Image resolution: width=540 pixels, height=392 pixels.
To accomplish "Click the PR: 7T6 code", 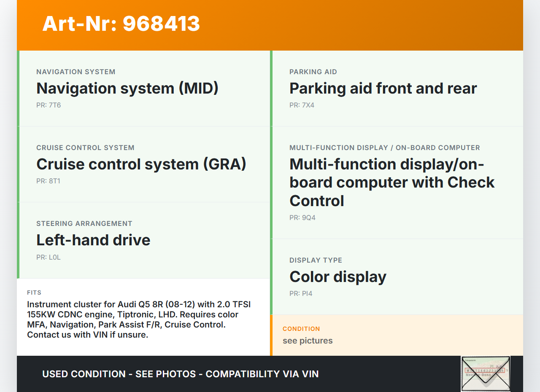I will 49,105.
